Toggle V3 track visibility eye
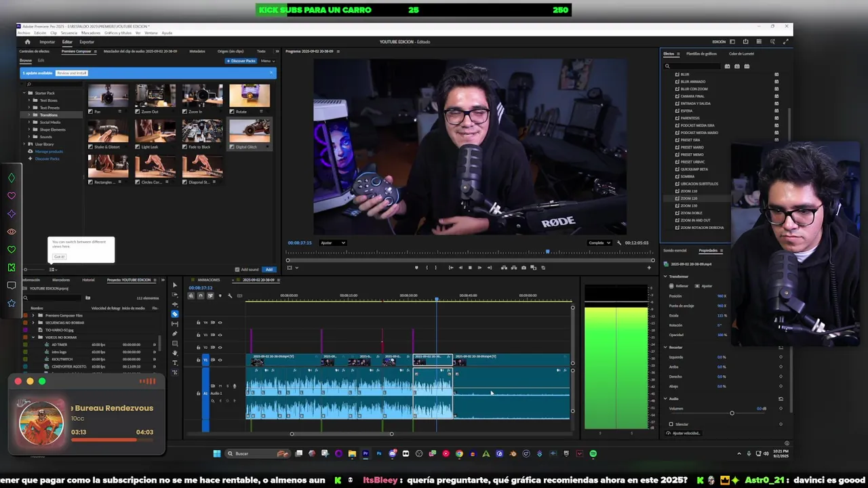 220,335
